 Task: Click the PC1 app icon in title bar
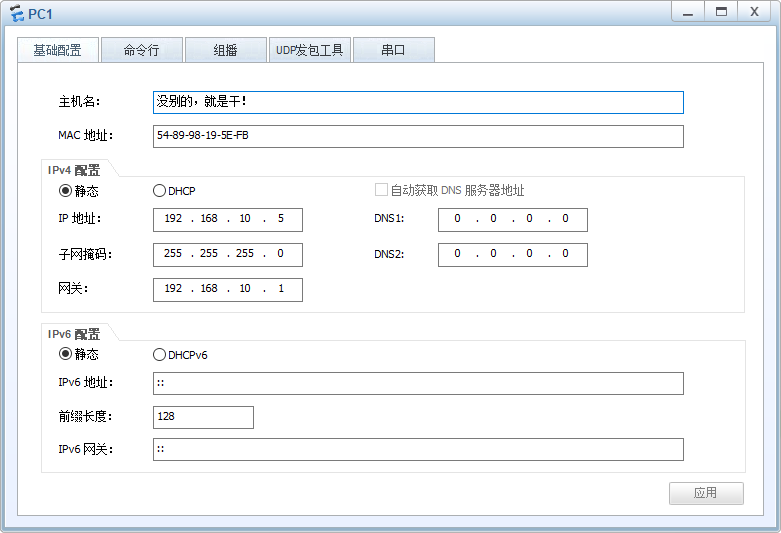16,13
